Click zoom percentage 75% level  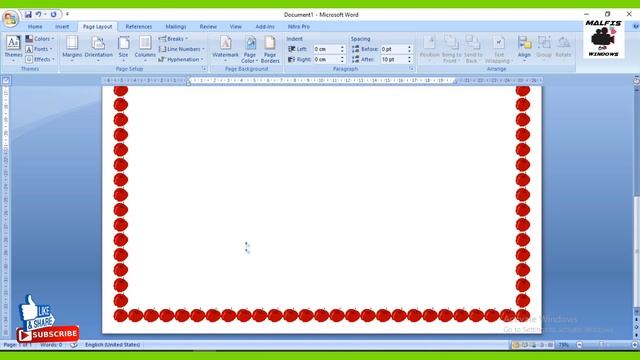[564, 345]
